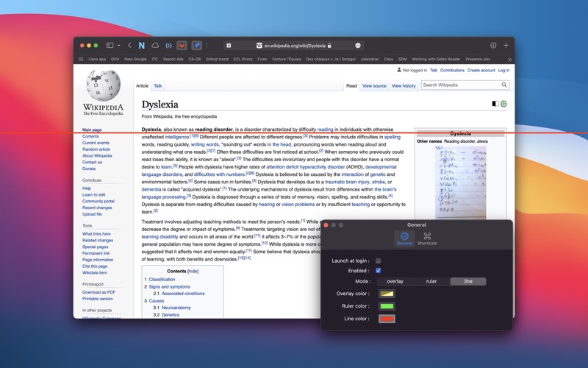
Task: Open the sidebar dropdown chevron in Safari
Action: pyautogui.click(x=119, y=46)
